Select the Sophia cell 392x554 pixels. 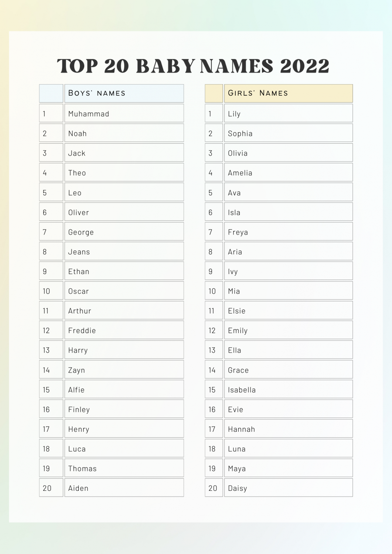tap(289, 133)
